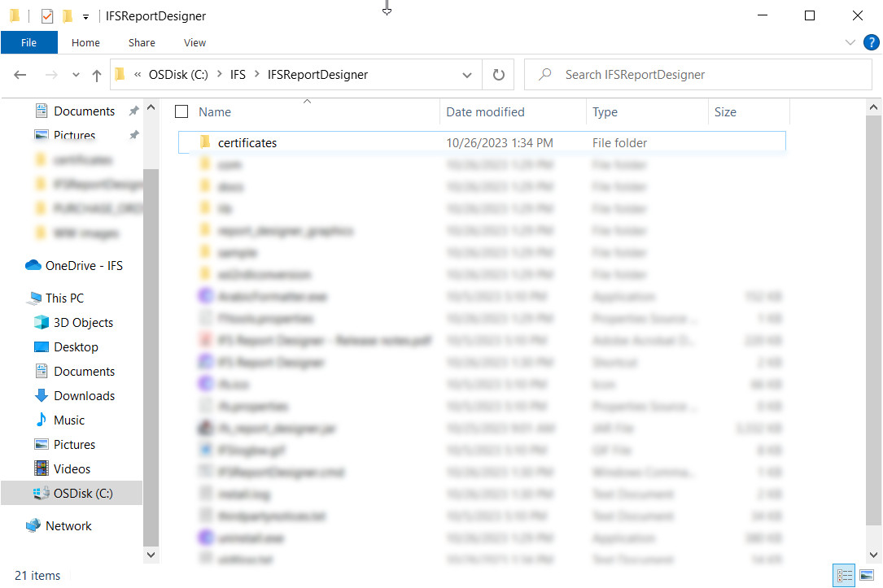Click the Properties checkmark quick access icon
Screen dimensions: 883x588
(x=47, y=16)
